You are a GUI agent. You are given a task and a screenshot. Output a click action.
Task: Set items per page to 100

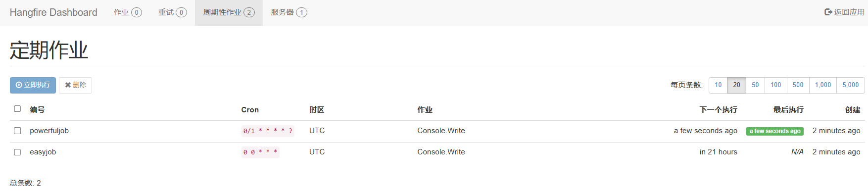click(776, 85)
